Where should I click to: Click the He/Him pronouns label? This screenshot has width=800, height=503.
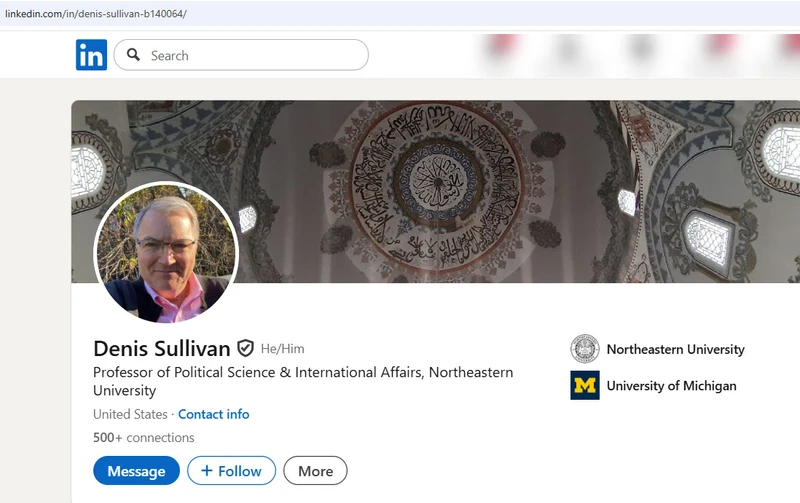tap(282, 348)
